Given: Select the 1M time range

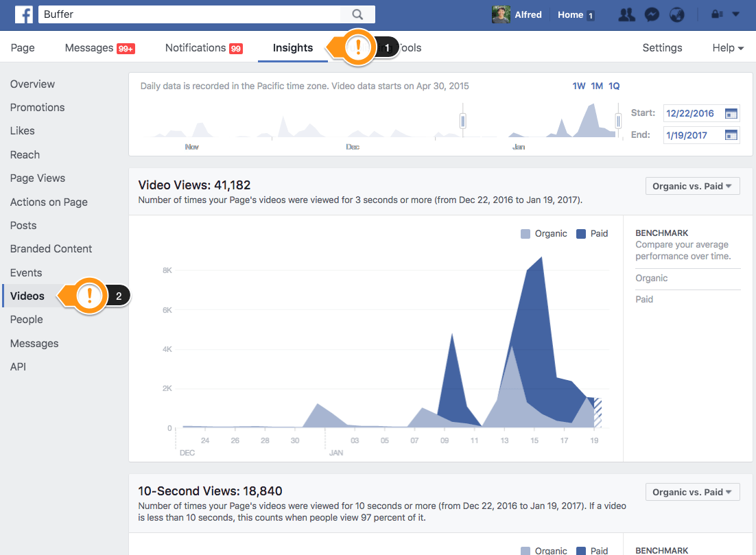Looking at the screenshot, I should [x=596, y=86].
